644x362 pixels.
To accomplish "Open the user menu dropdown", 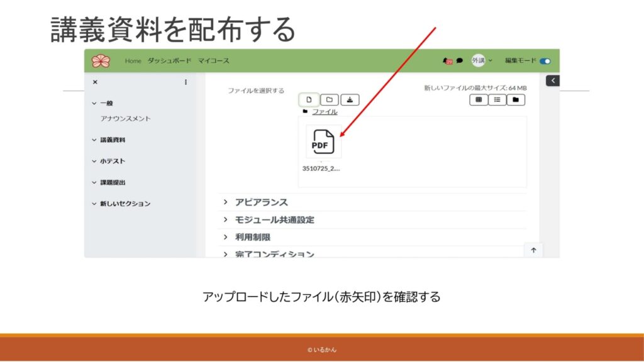I will [482, 61].
